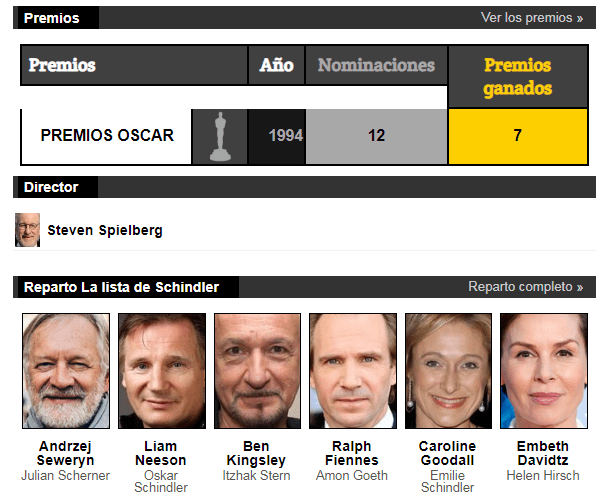The width and height of the screenshot is (608, 504).
Task: Select the 'Reparto La lista de Schindler' header
Action: (121, 287)
